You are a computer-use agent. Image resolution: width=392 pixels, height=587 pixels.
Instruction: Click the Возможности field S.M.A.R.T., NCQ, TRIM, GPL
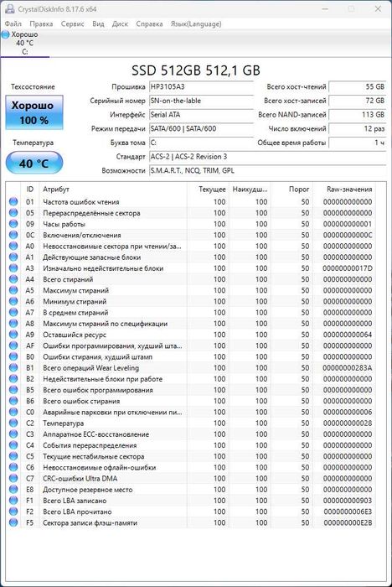[267, 171]
